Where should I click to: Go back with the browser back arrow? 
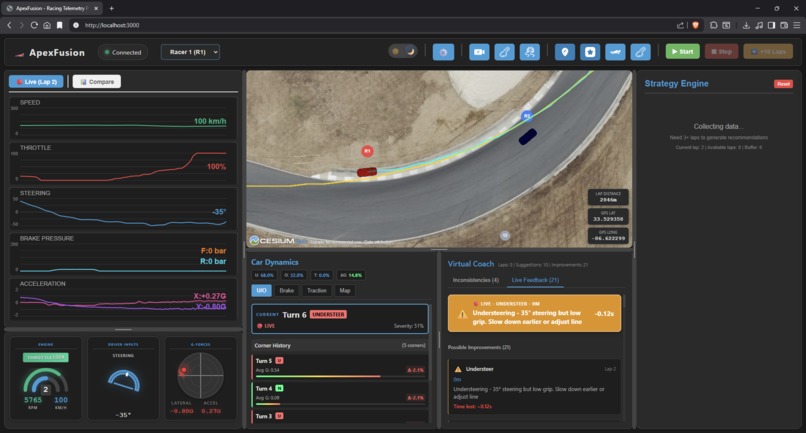point(9,25)
